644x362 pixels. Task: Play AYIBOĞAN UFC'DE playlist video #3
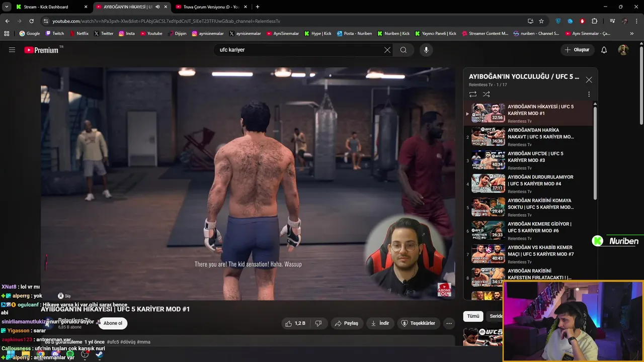528,160
